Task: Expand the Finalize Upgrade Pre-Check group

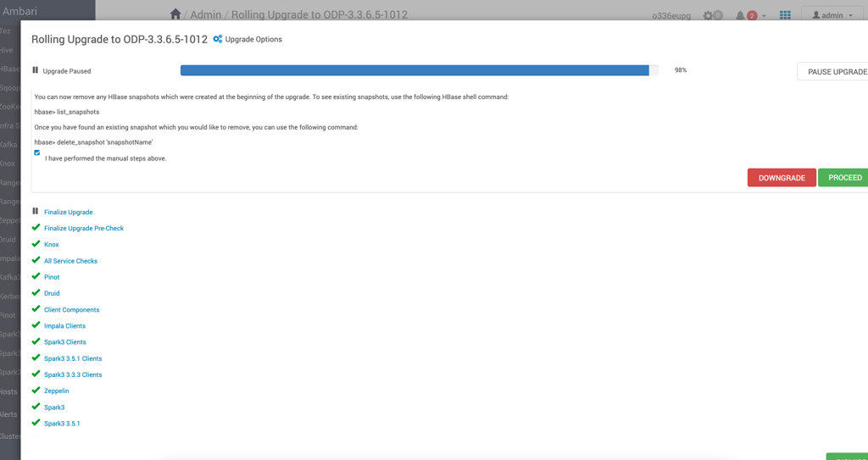Action: [84, 228]
